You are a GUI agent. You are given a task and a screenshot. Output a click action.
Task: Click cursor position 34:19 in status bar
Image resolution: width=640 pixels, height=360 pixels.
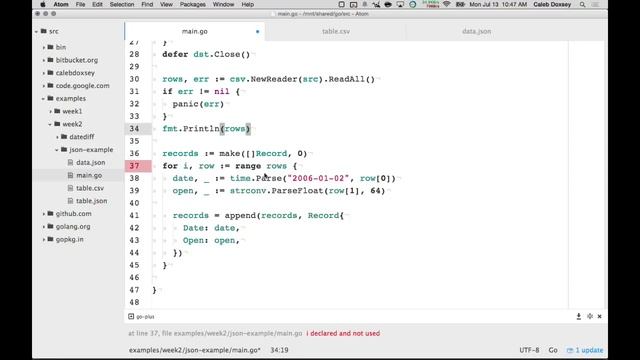(x=279, y=350)
